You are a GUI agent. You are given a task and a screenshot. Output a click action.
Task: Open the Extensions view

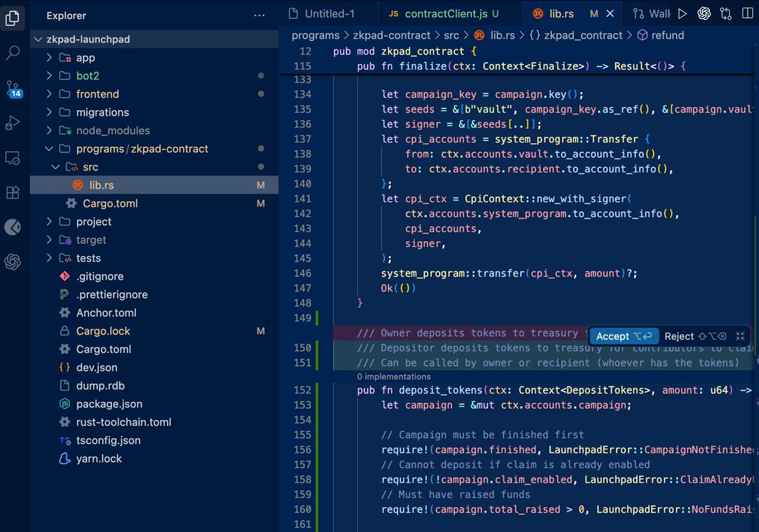tap(13, 193)
